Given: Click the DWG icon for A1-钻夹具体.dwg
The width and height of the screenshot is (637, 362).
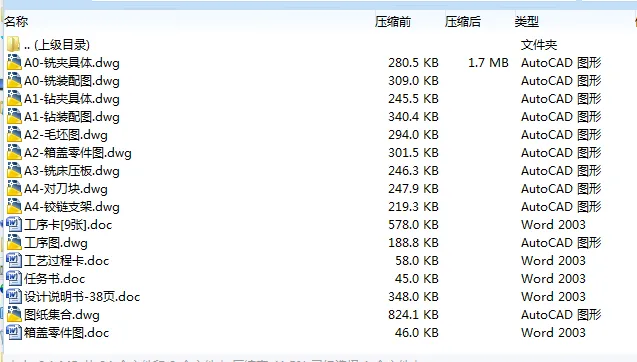Looking at the screenshot, I should click(14, 98).
